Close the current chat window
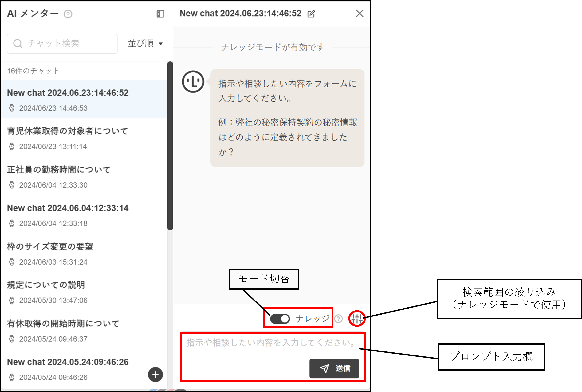582x392 pixels. pyautogui.click(x=360, y=14)
